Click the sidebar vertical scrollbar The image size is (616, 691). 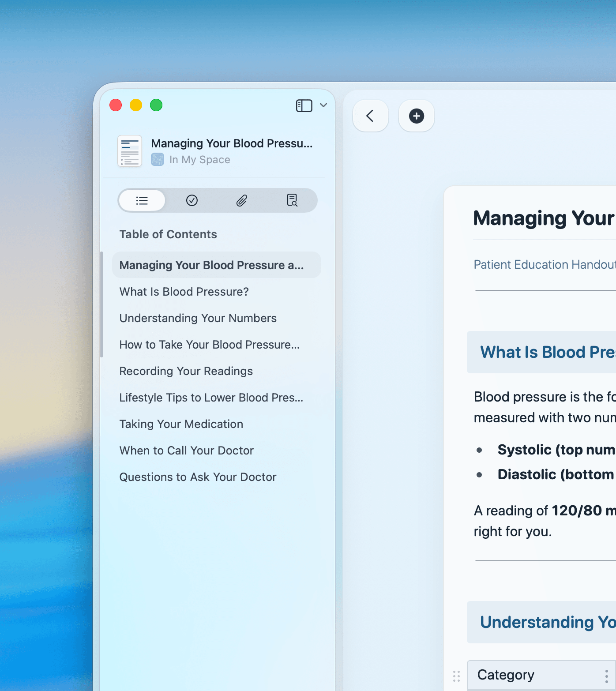tap(102, 304)
